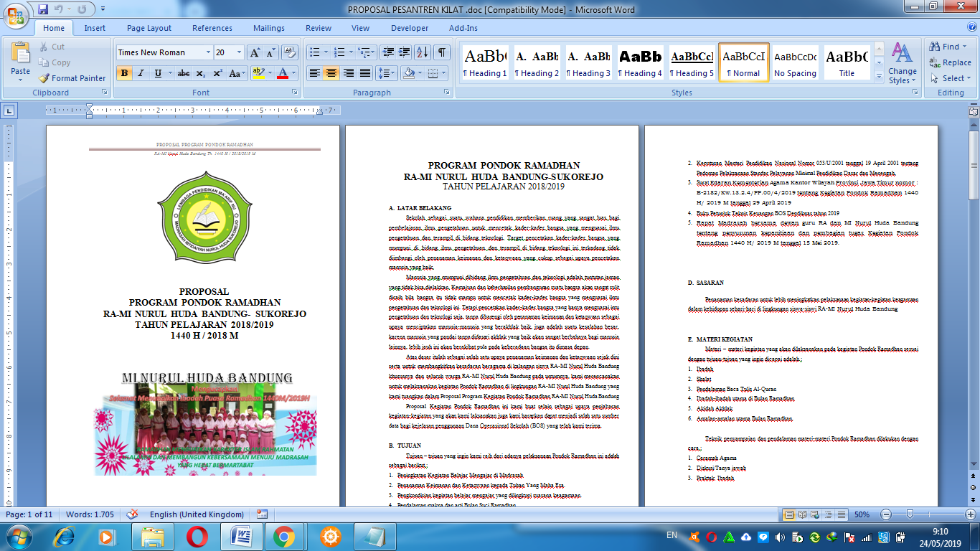Click the proofing errors icon in status bar
980x551 pixels.
(132, 514)
